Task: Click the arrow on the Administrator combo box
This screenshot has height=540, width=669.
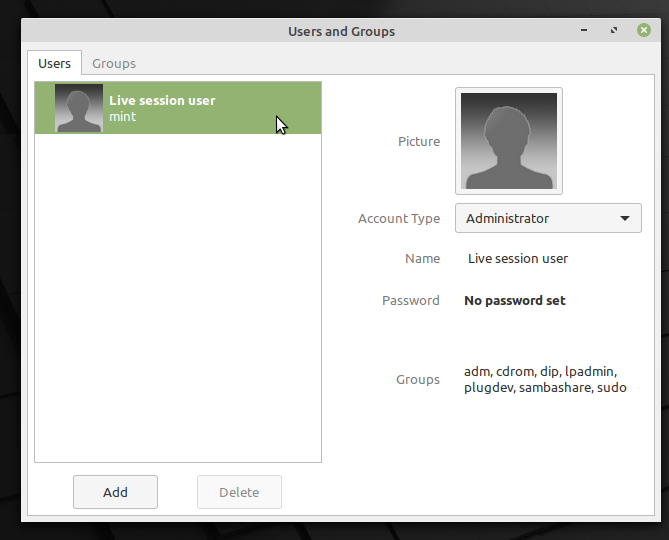Action: coord(625,218)
